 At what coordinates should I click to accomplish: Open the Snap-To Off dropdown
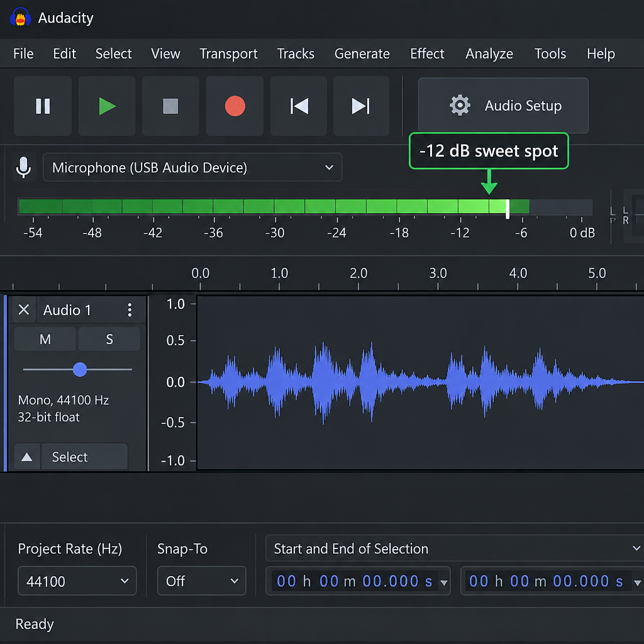[202, 580]
